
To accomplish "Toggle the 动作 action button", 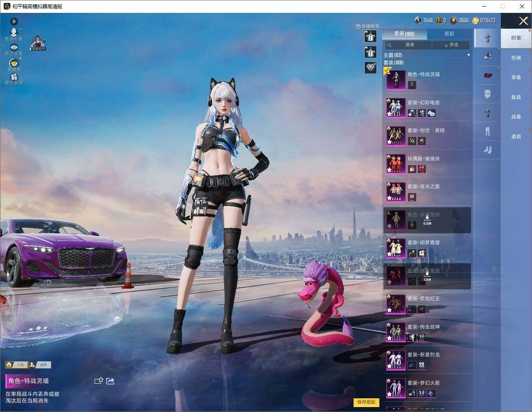I will click(x=40, y=365).
